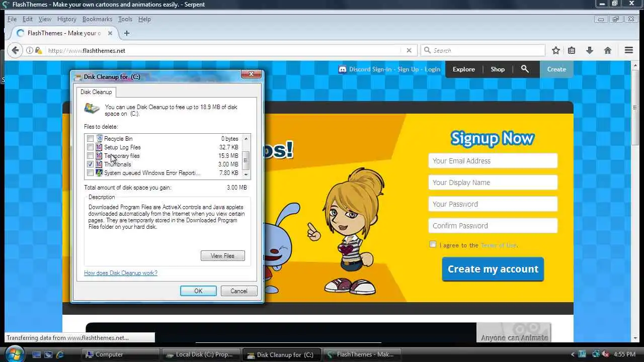
Task: Open the bookmarks list icon in toolbar
Action: click(572, 50)
